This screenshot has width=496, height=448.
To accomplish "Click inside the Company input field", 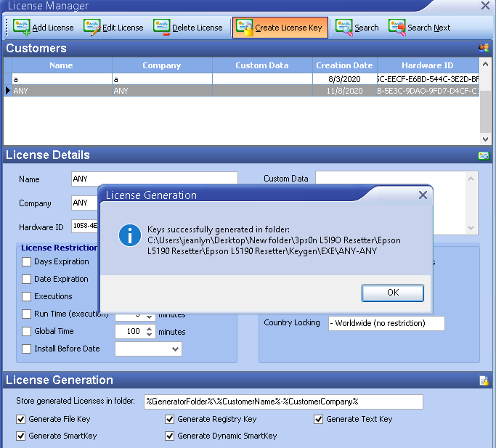I will (84, 203).
